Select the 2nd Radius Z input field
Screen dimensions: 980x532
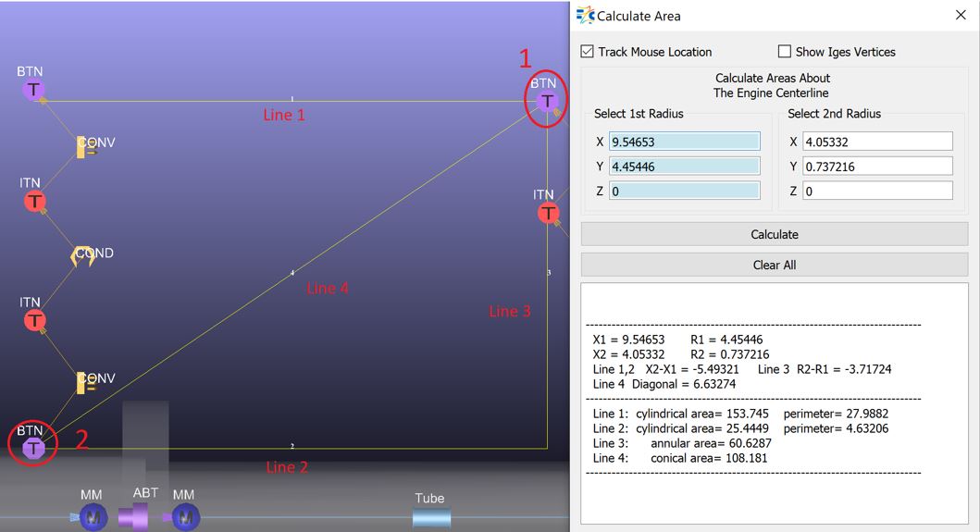(x=877, y=191)
